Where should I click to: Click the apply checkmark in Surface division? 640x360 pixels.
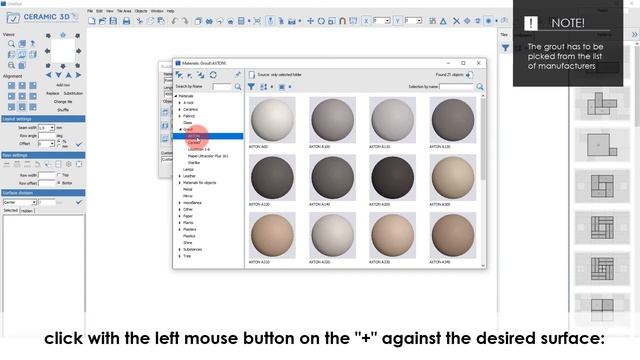pos(79,202)
